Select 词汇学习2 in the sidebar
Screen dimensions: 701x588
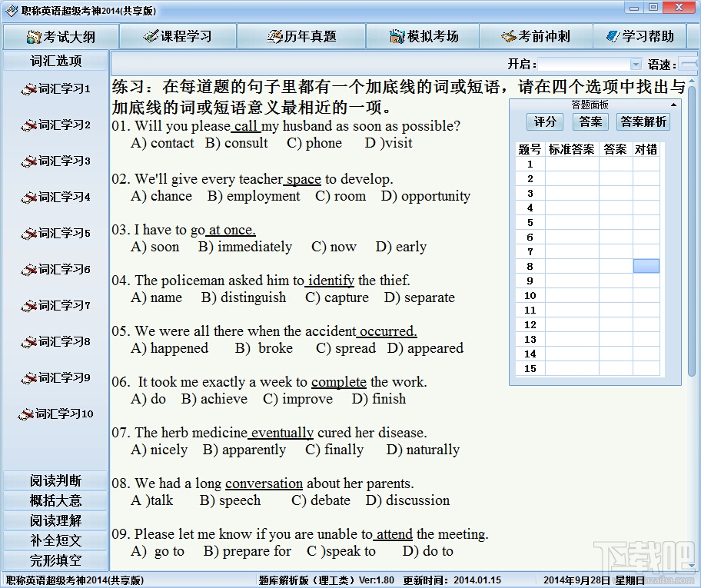point(55,125)
